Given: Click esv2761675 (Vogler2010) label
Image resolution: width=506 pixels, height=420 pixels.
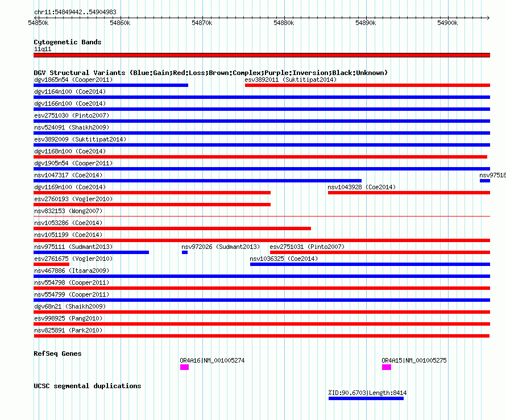Looking at the screenshot, I should [73, 259].
